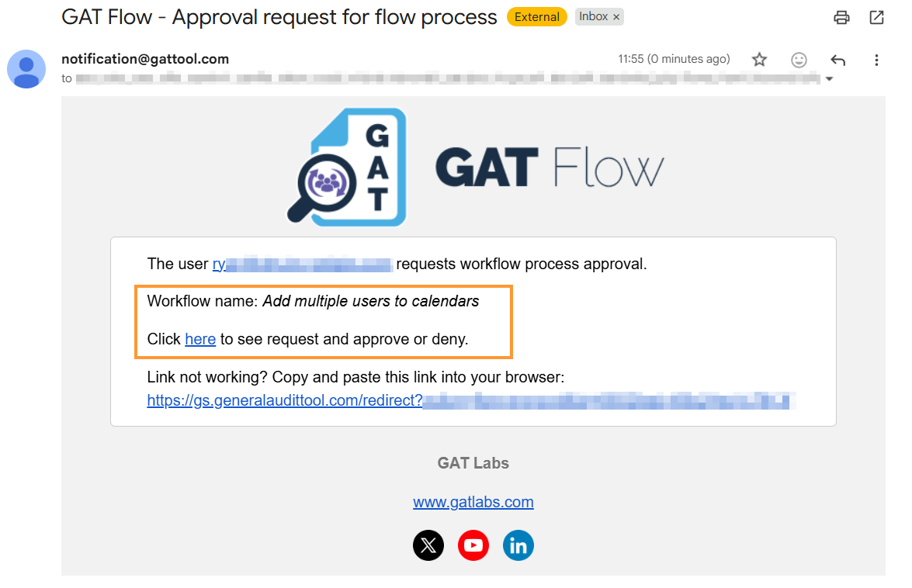Click the 'here' link to approve or deny

[x=200, y=339]
